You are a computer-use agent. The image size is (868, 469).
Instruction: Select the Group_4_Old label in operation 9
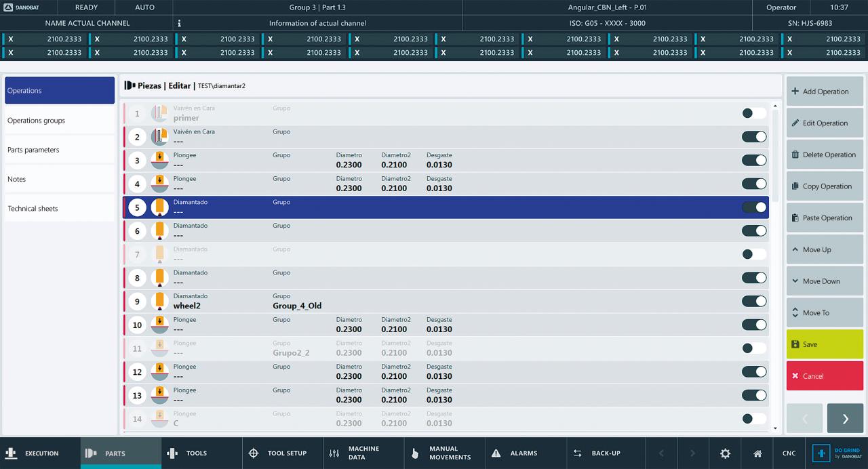(x=297, y=306)
